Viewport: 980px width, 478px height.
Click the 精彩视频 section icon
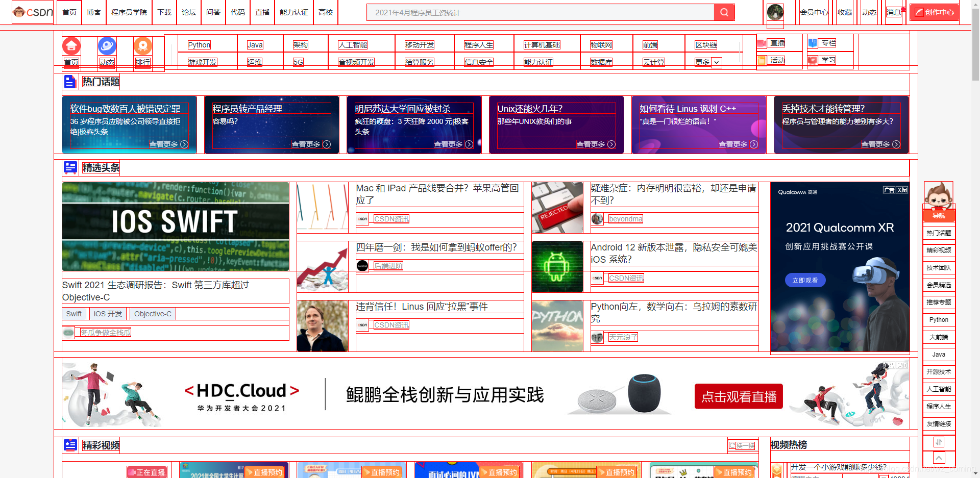70,445
